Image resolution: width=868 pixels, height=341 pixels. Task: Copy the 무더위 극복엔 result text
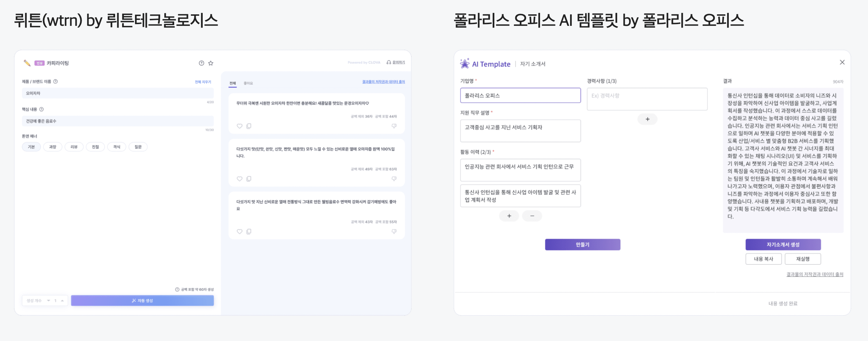pyautogui.click(x=249, y=126)
